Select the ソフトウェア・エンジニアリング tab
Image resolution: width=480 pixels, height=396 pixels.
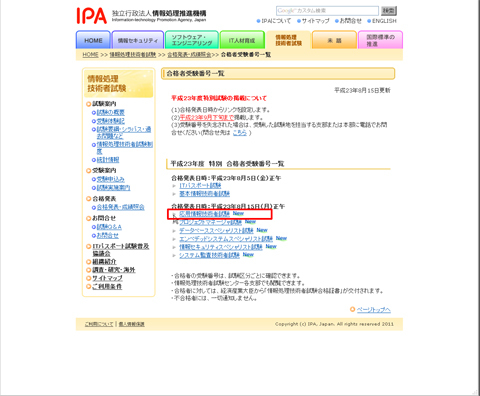pyautogui.click(x=192, y=40)
